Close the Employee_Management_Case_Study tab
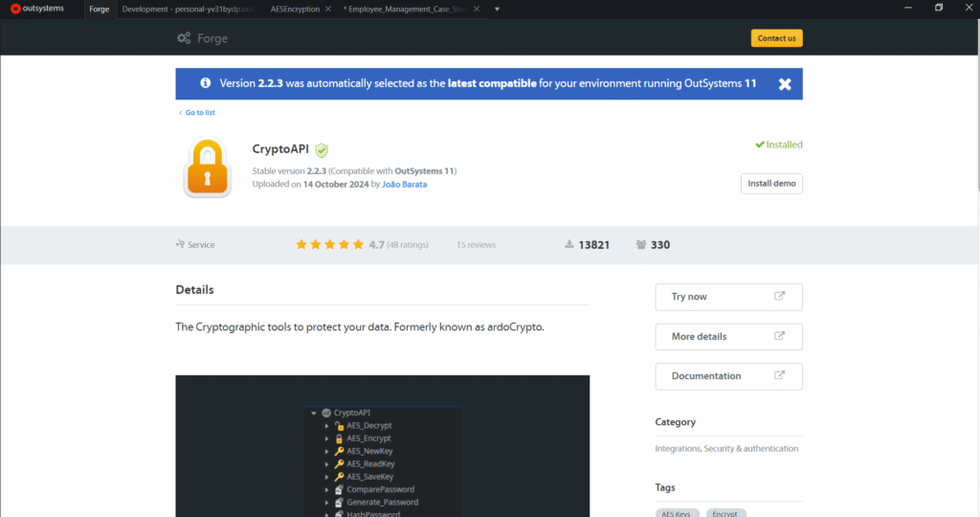980x517 pixels. pos(477,9)
